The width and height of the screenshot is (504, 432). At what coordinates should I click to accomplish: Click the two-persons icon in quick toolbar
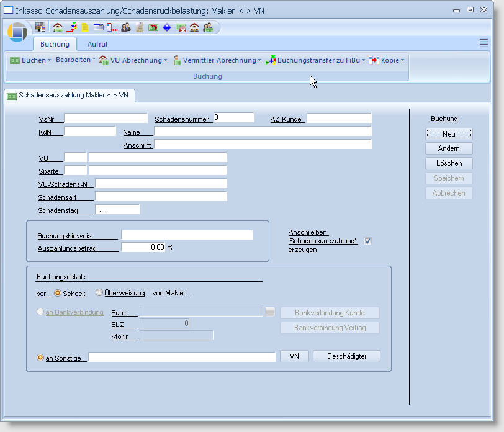(x=126, y=27)
